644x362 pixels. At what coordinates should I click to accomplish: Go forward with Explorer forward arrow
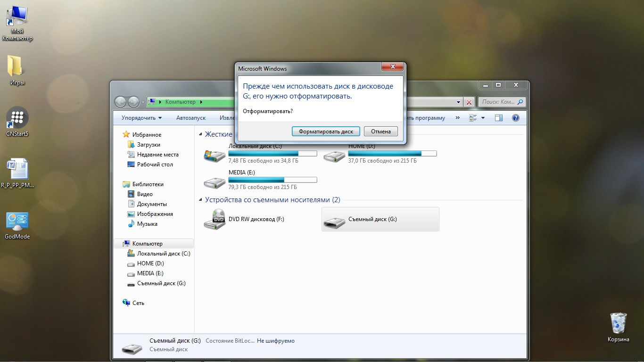(x=133, y=102)
